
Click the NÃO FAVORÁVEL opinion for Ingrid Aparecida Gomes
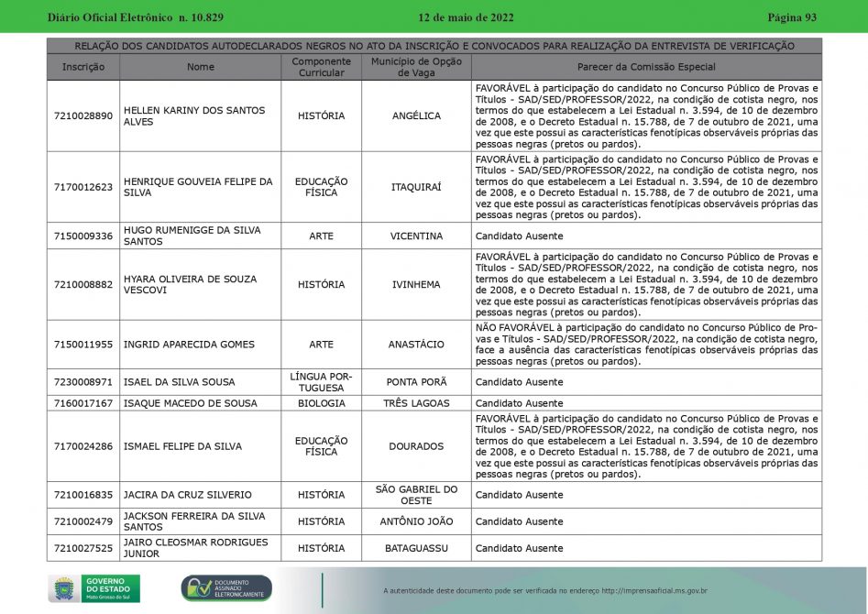point(646,344)
